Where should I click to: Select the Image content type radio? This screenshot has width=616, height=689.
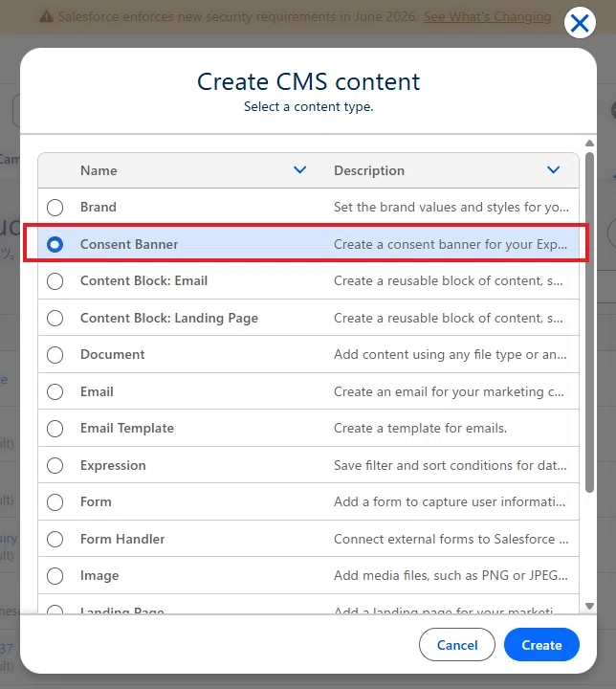tap(55, 576)
